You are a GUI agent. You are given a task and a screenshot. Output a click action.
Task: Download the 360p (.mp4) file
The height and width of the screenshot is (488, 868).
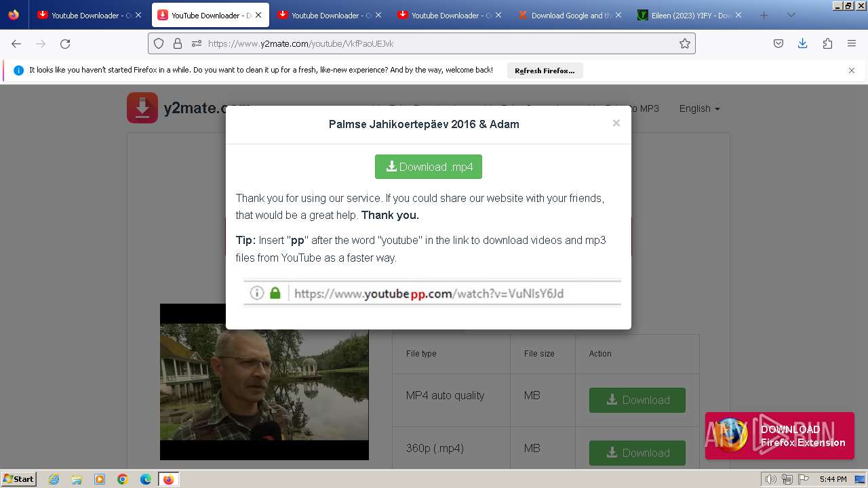[x=637, y=453]
